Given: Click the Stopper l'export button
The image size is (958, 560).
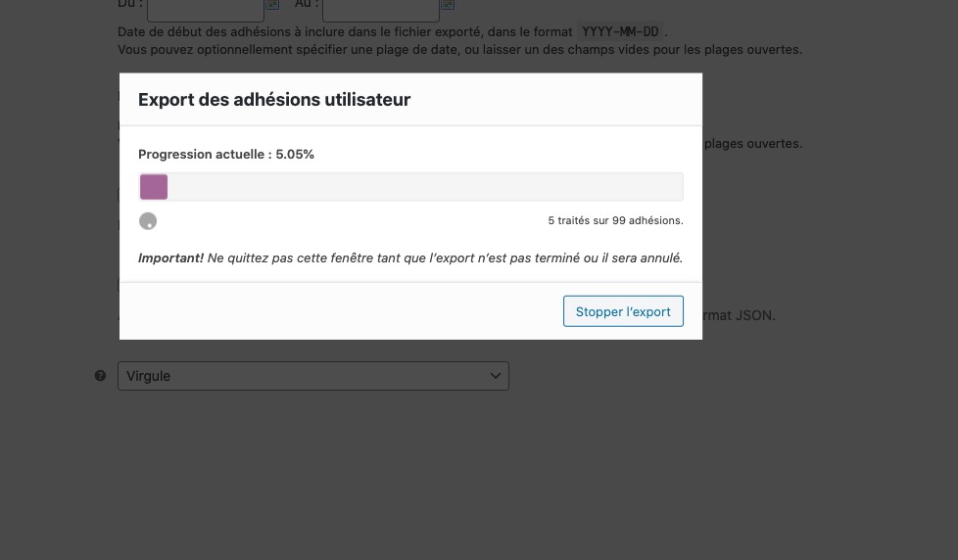Looking at the screenshot, I should tap(623, 311).
